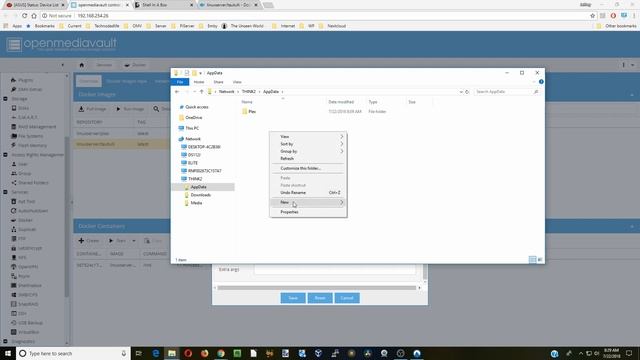Click THINK2 in the breadcrumb path
Image resolution: width=640 pixels, height=360 pixels.
pos(249,92)
